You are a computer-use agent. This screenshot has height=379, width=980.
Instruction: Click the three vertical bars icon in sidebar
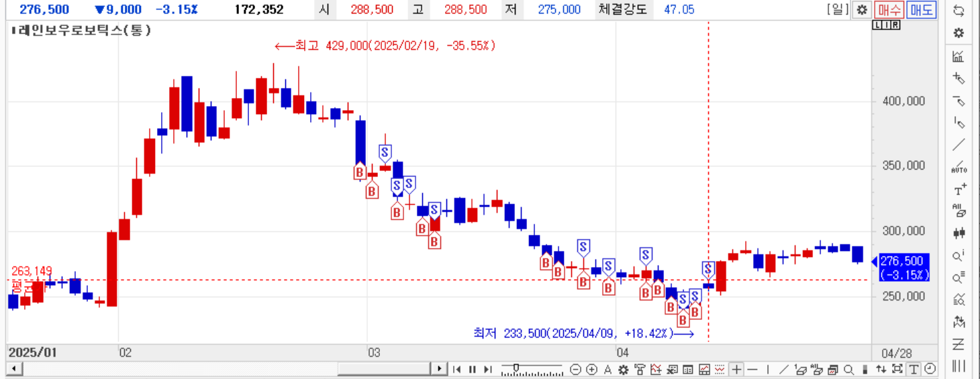tap(959, 366)
